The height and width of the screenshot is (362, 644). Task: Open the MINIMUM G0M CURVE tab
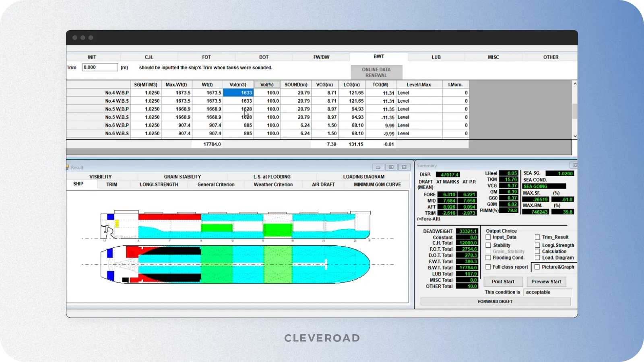378,185
